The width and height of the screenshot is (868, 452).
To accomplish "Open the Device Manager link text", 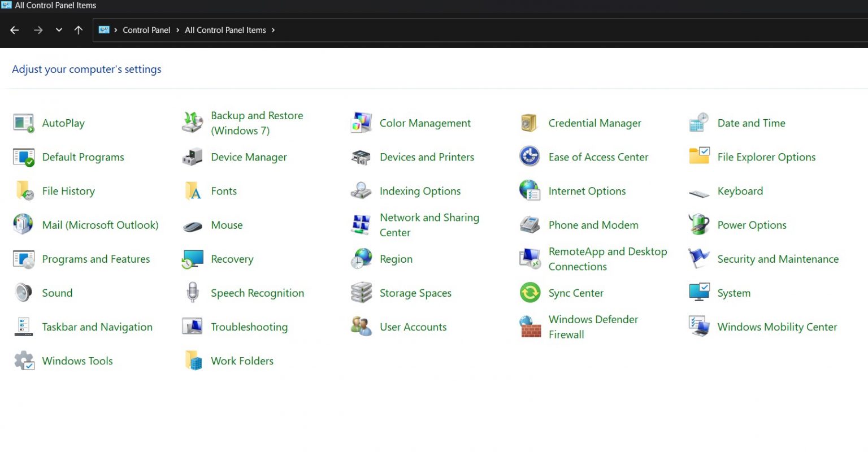I will pos(249,157).
